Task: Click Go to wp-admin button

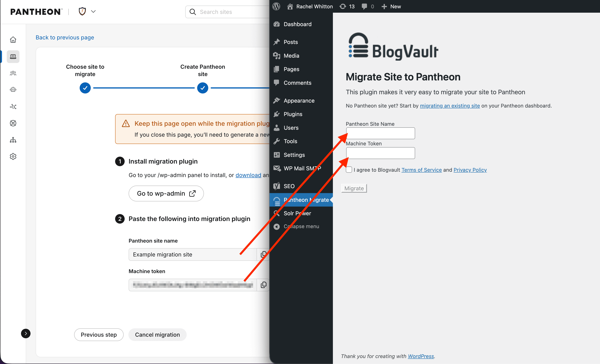Action: (166, 193)
